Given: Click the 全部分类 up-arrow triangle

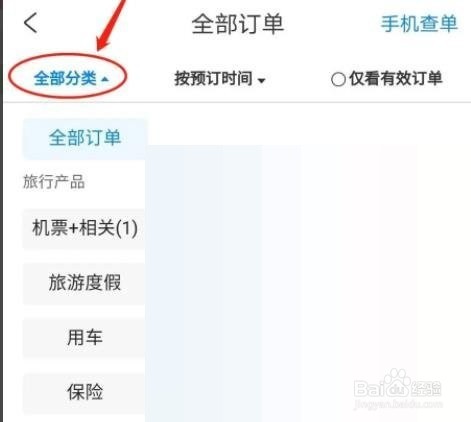Looking at the screenshot, I should tap(105, 80).
